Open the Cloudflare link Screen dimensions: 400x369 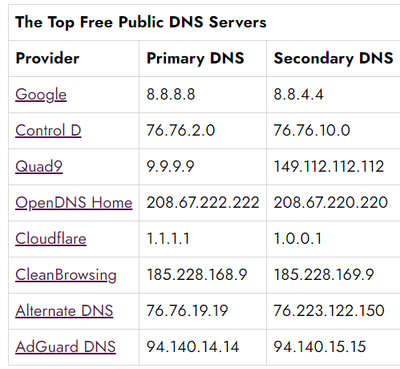(x=51, y=238)
